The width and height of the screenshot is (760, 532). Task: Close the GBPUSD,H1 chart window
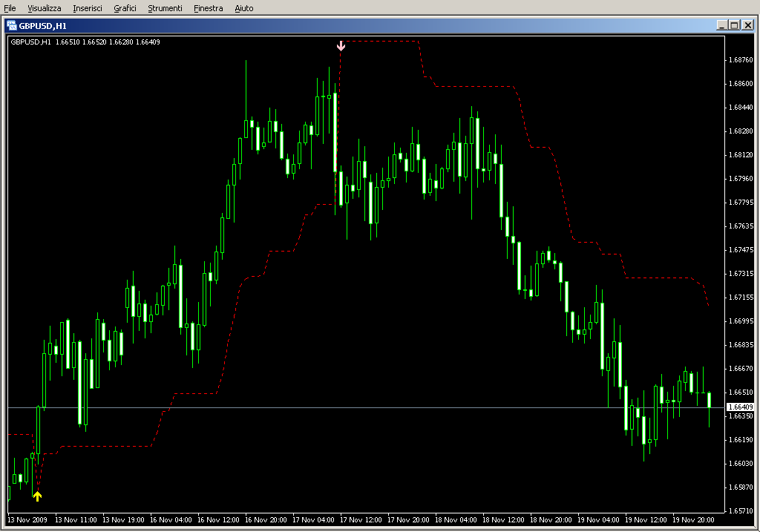pos(748,25)
